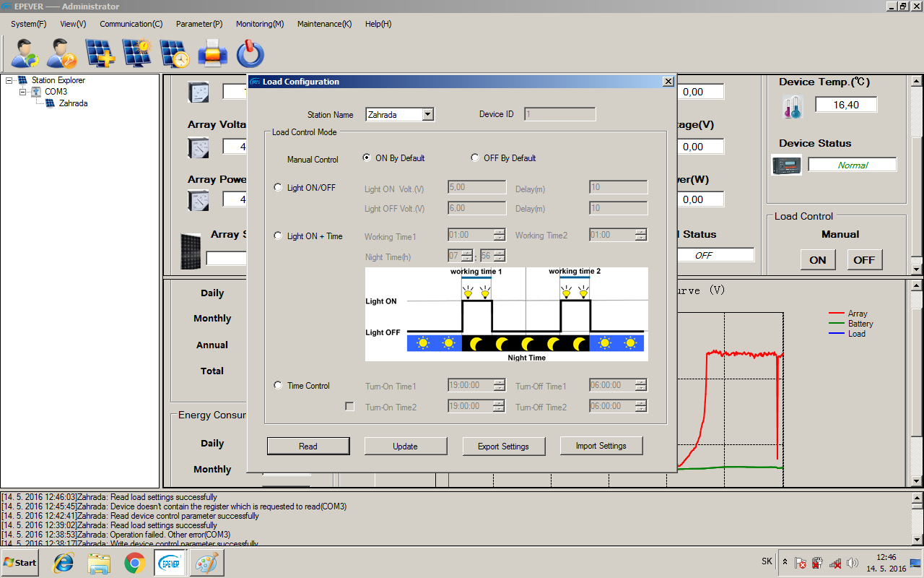Screen dimensions: 924x578
Task: Click the solar panel with sun icon
Action: [x=137, y=53]
